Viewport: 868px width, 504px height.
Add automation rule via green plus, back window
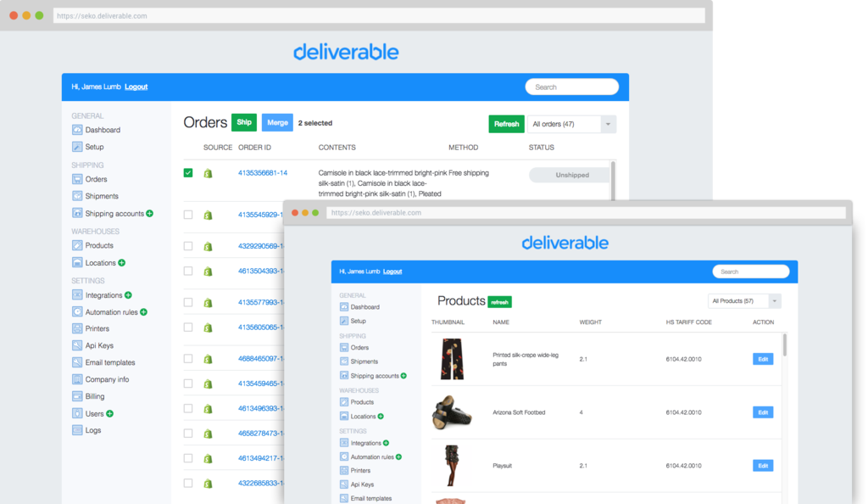click(x=144, y=311)
